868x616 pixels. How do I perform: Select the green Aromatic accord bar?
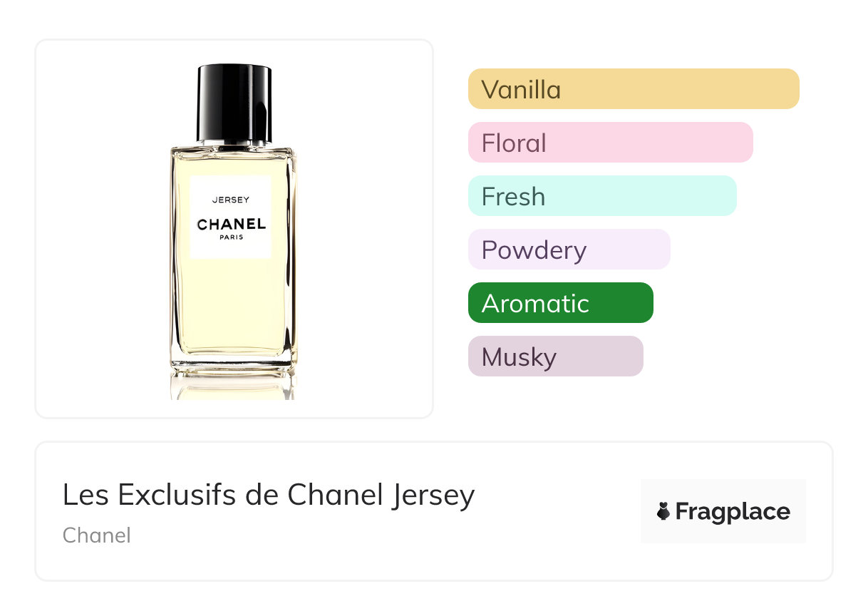click(x=560, y=303)
